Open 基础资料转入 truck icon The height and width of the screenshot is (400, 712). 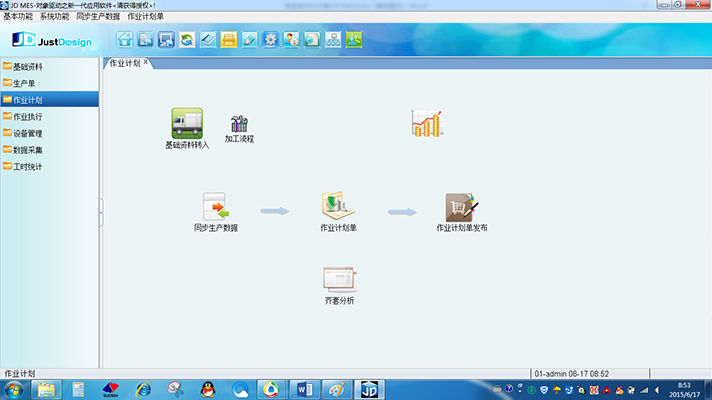pyautogui.click(x=187, y=124)
